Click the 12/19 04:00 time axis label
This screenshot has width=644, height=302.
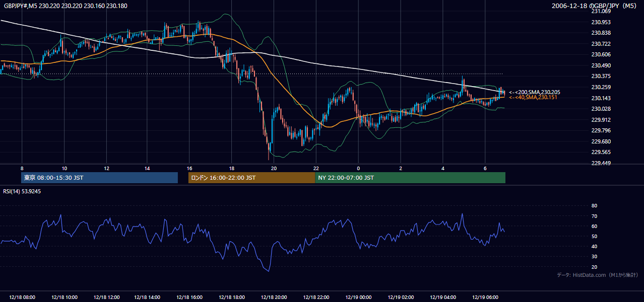pyautogui.click(x=442, y=297)
